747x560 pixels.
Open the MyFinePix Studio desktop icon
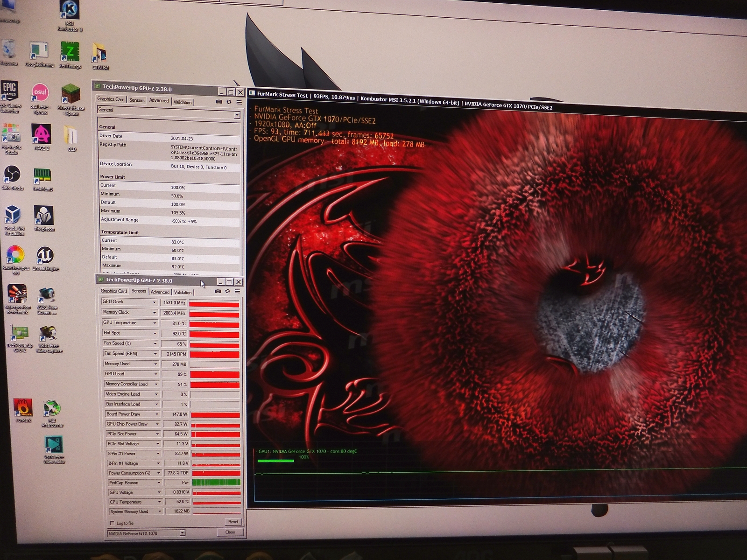(x=11, y=139)
